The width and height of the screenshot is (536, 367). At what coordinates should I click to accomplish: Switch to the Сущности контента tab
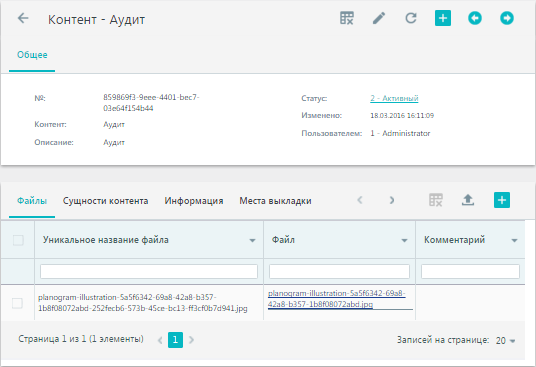coord(105,201)
